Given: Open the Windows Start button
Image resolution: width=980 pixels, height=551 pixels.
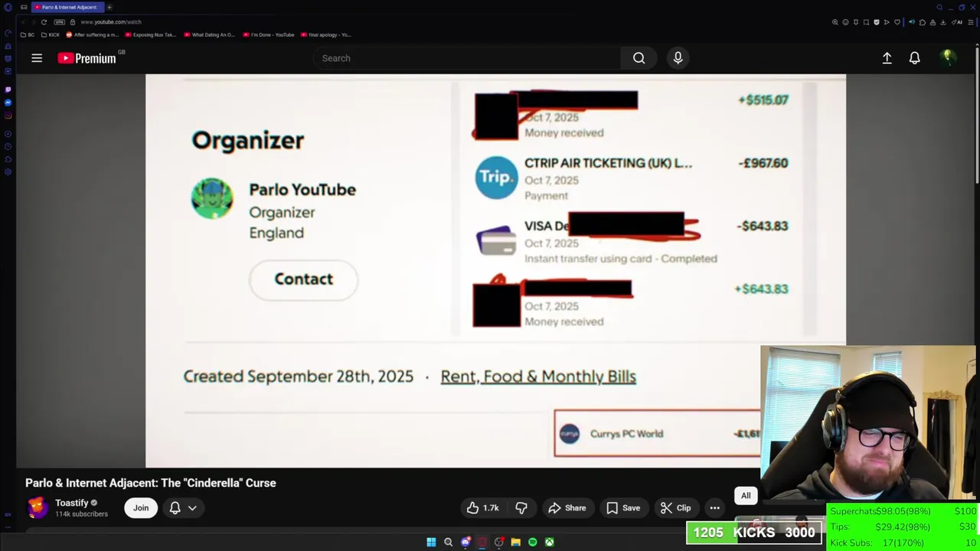Looking at the screenshot, I should [431, 542].
